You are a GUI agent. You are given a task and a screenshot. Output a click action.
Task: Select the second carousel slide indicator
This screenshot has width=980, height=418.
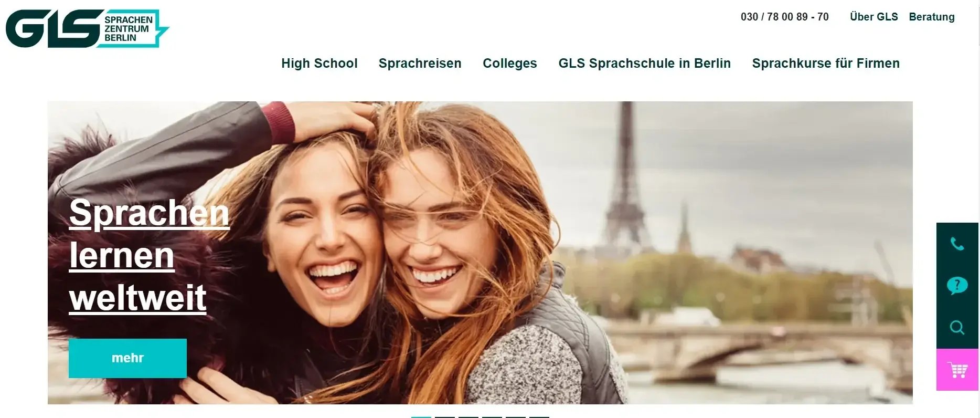coord(445,417)
